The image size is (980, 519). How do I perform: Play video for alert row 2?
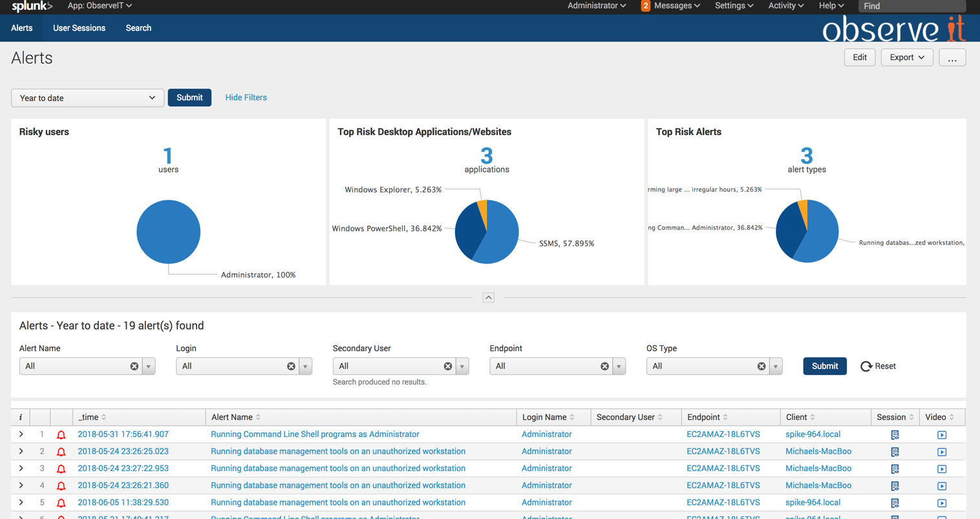tap(942, 452)
